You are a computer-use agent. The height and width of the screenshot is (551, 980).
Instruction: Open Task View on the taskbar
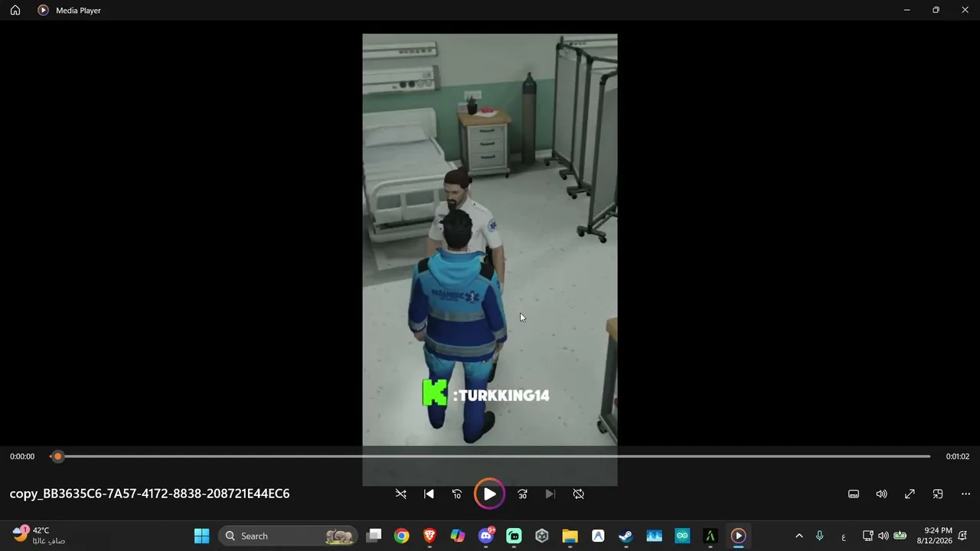[374, 536]
